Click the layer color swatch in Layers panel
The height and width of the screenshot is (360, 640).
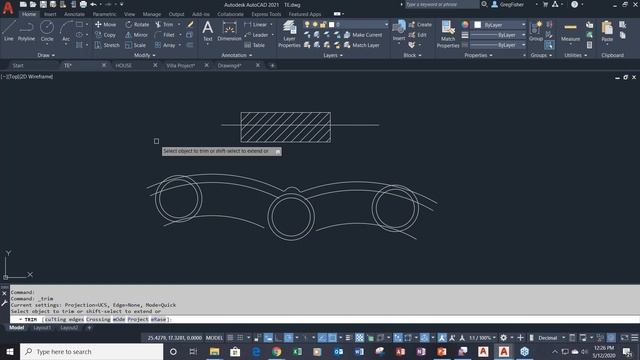(331, 25)
